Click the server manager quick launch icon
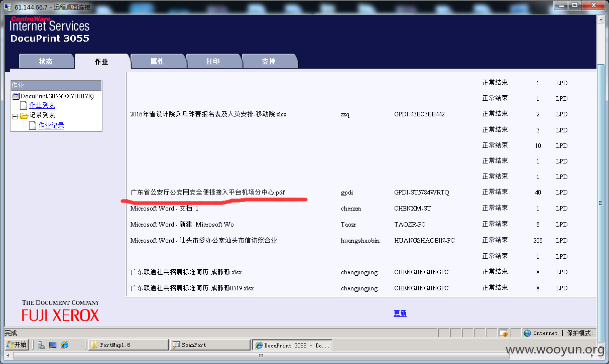The height and width of the screenshot is (364, 609). coord(42,345)
